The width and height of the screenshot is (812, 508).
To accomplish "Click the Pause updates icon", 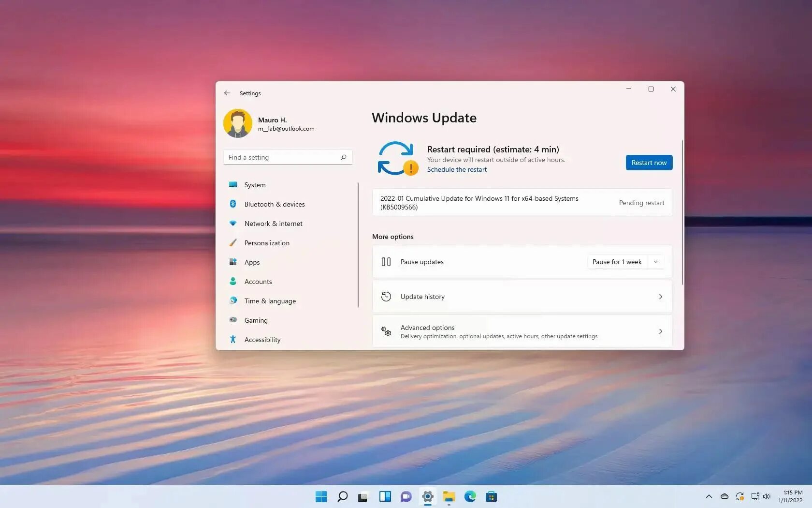I will tap(386, 262).
